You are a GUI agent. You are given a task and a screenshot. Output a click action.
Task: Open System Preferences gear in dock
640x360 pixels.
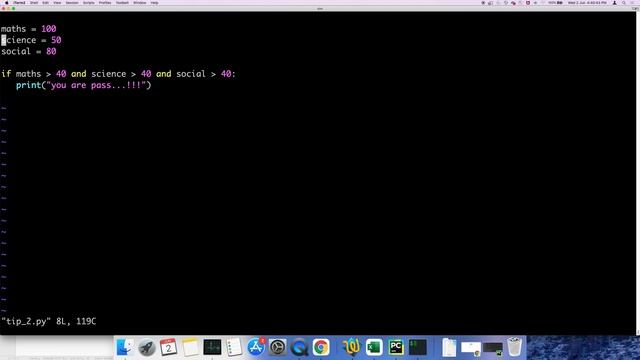click(x=278, y=347)
